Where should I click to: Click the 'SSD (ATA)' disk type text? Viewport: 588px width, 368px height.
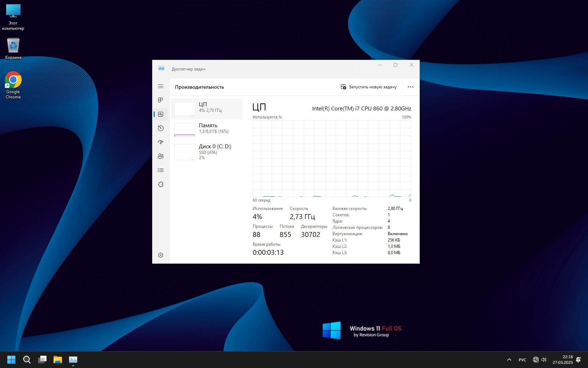pyautogui.click(x=208, y=152)
